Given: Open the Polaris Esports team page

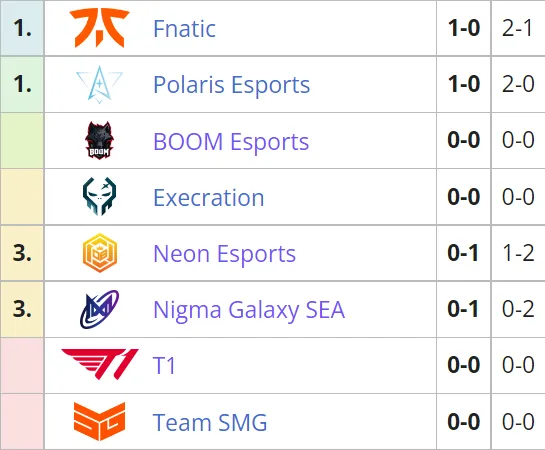Looking at the screenshot, I should (x=231, y=85).
